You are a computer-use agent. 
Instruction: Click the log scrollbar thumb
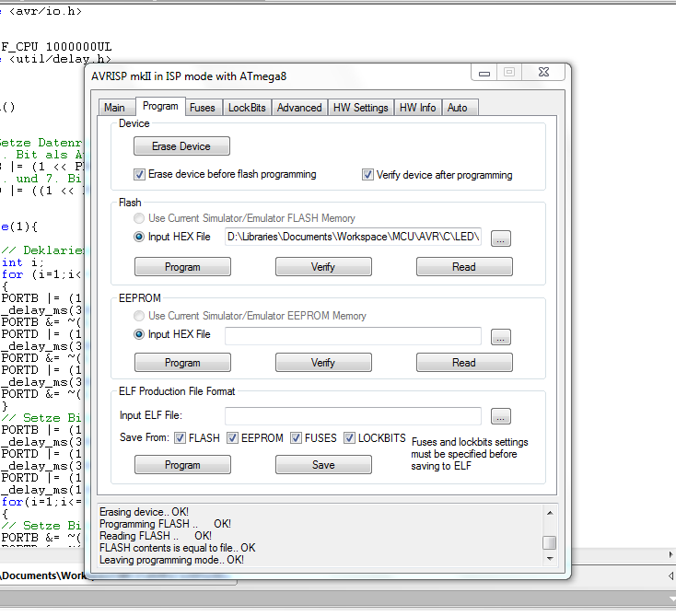550,542
